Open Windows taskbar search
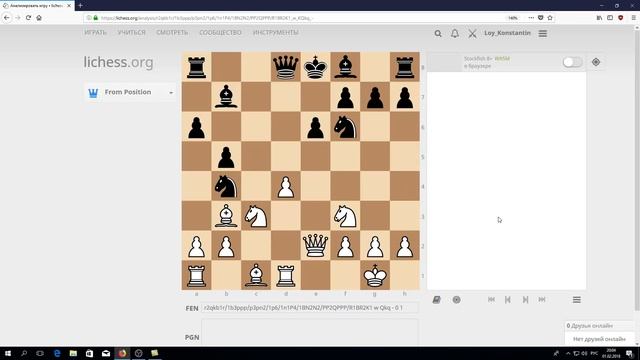 (x=24, y=353)
